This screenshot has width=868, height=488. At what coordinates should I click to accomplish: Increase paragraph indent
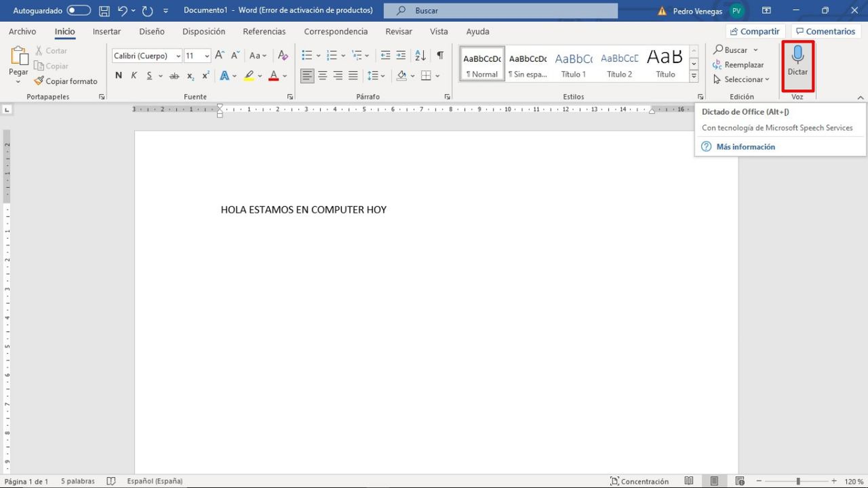[x=401, y=55]
